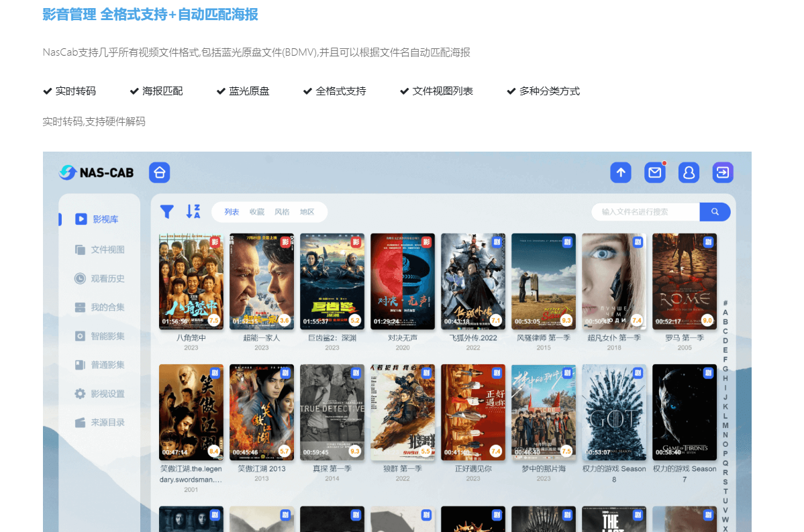Open the 飞狐外传.2022 poster

click(473, 281)
